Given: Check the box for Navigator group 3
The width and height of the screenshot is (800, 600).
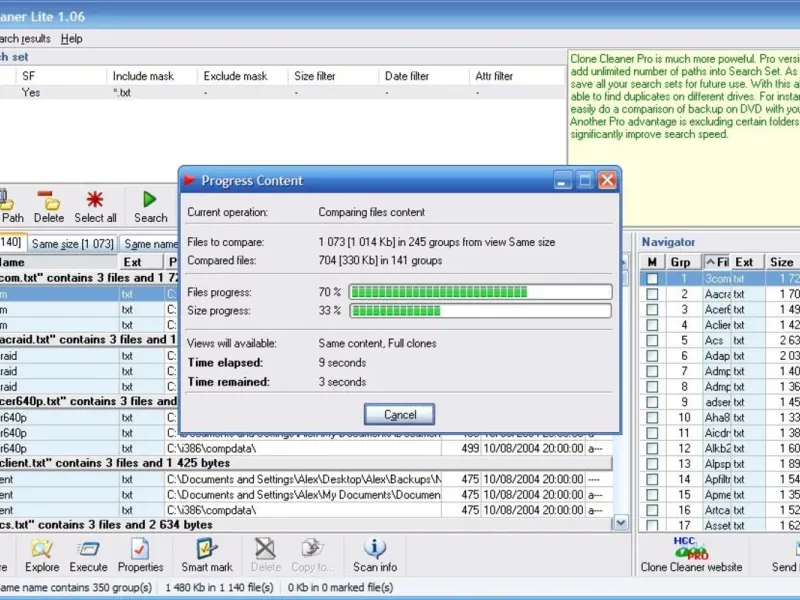Looking at the screenshot, I should pos(652,310).
